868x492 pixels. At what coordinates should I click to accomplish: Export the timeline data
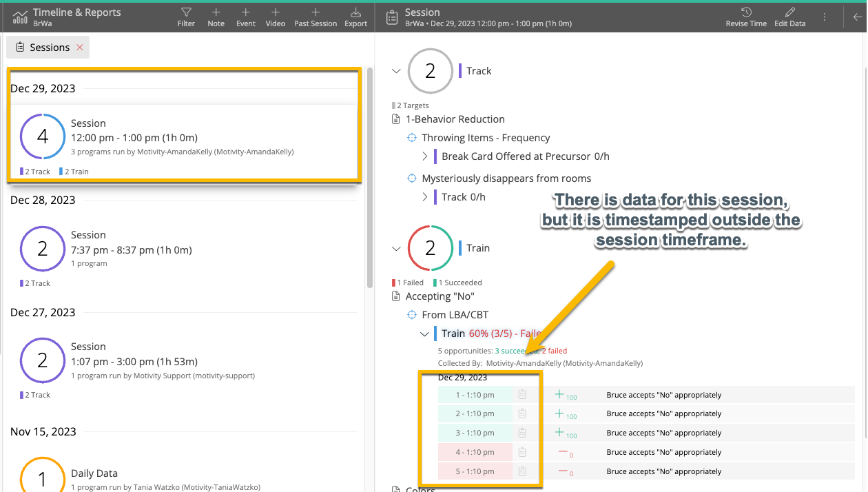(355, 17)
